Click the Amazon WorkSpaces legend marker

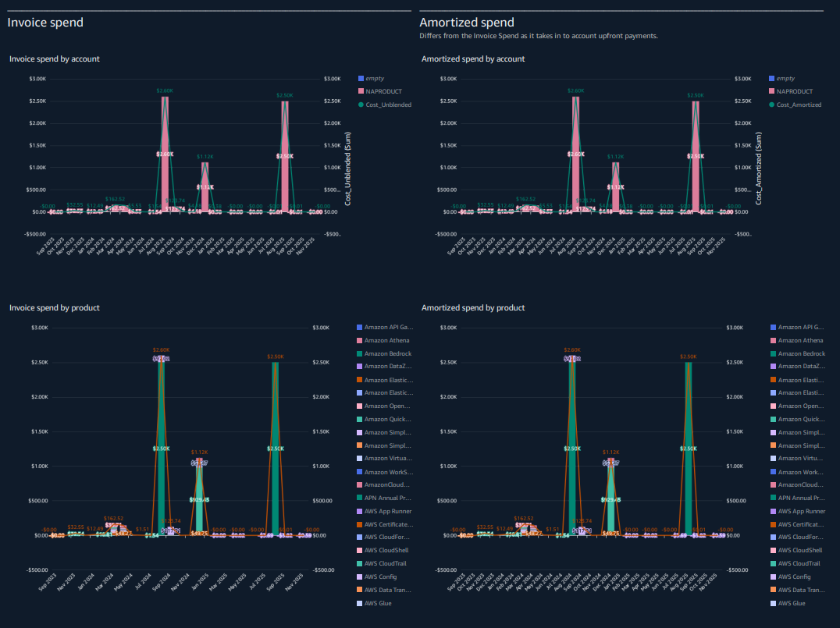358,471
